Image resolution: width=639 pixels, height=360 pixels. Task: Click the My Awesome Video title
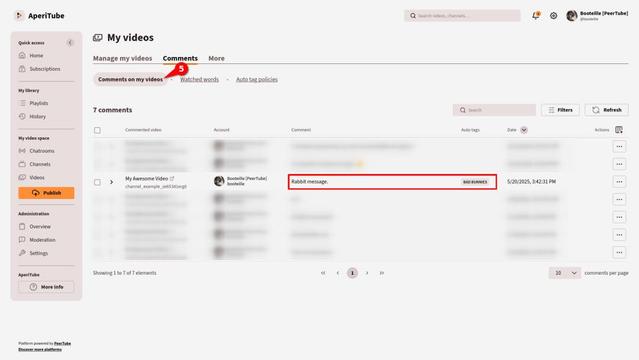(x=147, y=179)
